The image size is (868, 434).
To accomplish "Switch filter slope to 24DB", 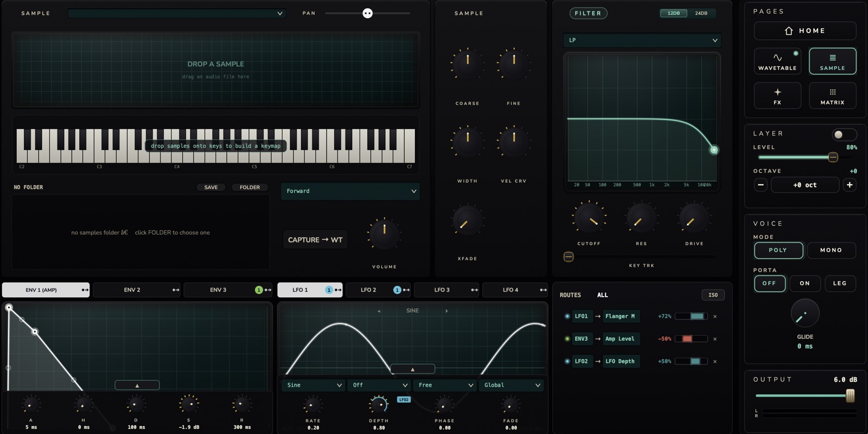I will (x=701, y=13).
